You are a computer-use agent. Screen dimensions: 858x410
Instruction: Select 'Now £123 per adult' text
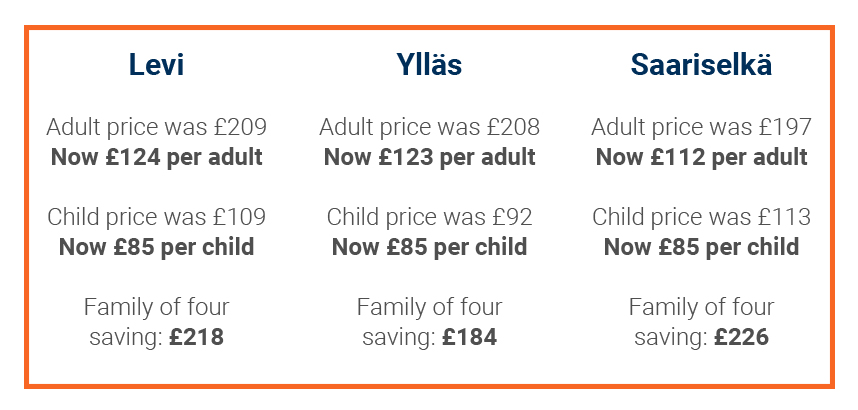click(430, 157)
